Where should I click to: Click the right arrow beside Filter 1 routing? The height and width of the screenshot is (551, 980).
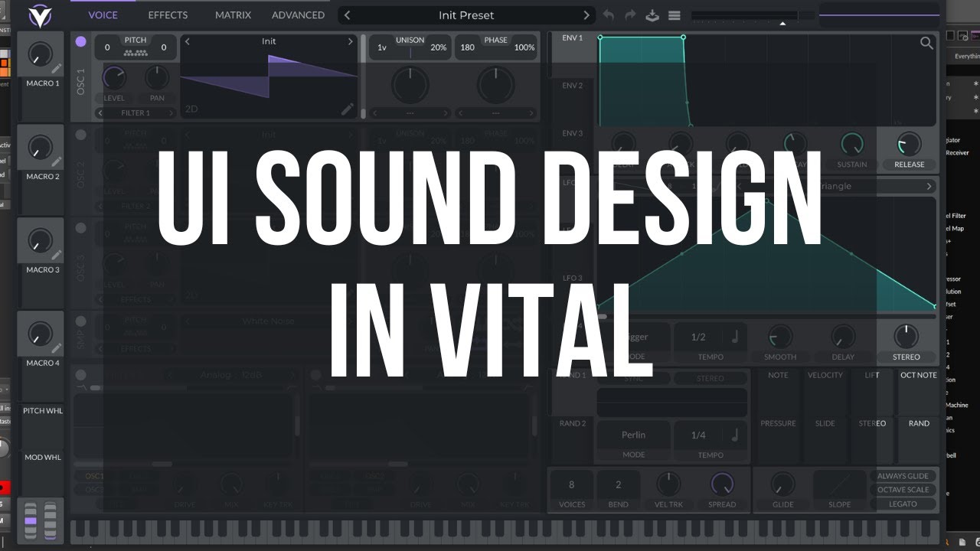point(172,113)
